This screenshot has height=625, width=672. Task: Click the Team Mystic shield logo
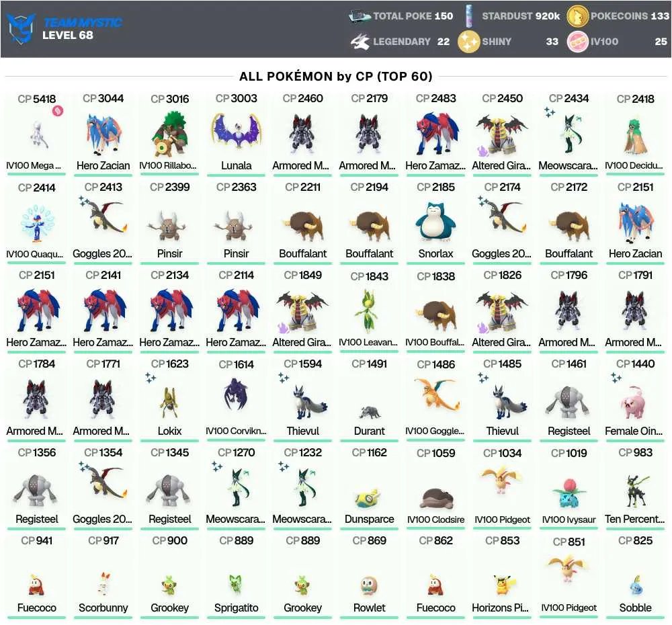[x=22, y=29]
